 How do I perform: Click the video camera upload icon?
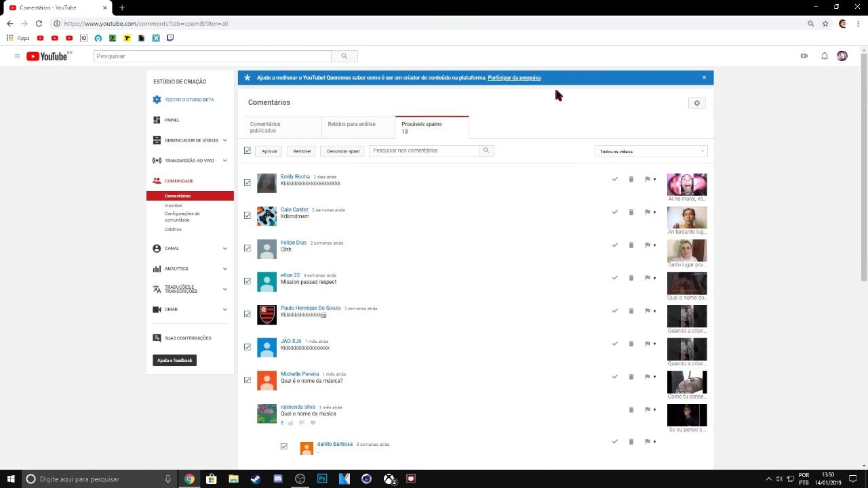coord(804,56)
